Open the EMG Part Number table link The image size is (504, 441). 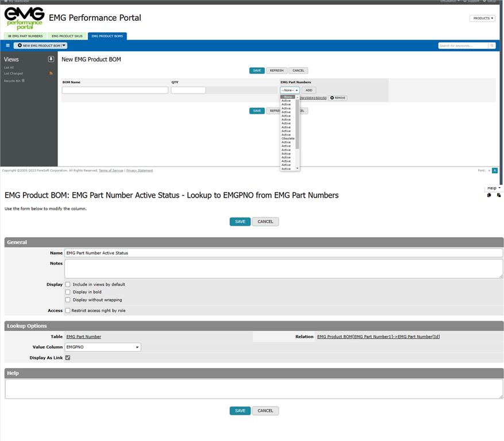(84, 337)
